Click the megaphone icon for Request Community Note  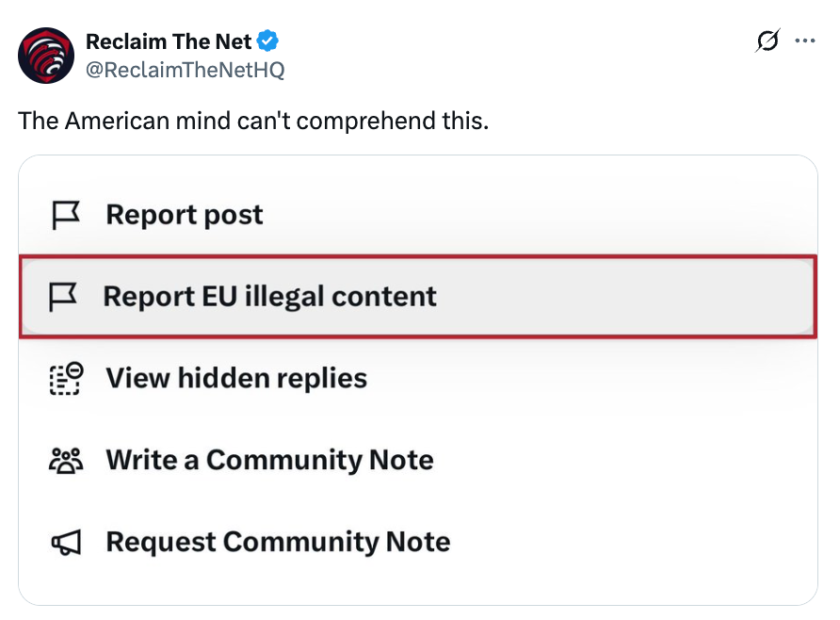coord(65,542)
